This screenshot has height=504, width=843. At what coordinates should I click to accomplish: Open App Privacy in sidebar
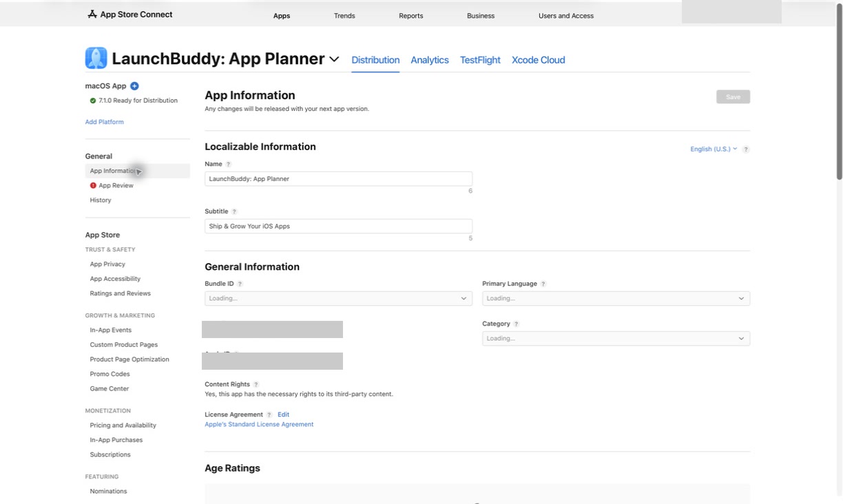(107, 264)
